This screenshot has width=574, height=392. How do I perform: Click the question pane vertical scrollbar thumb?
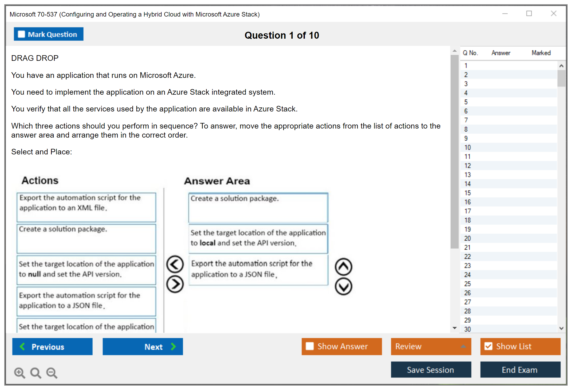click(454, 152)
